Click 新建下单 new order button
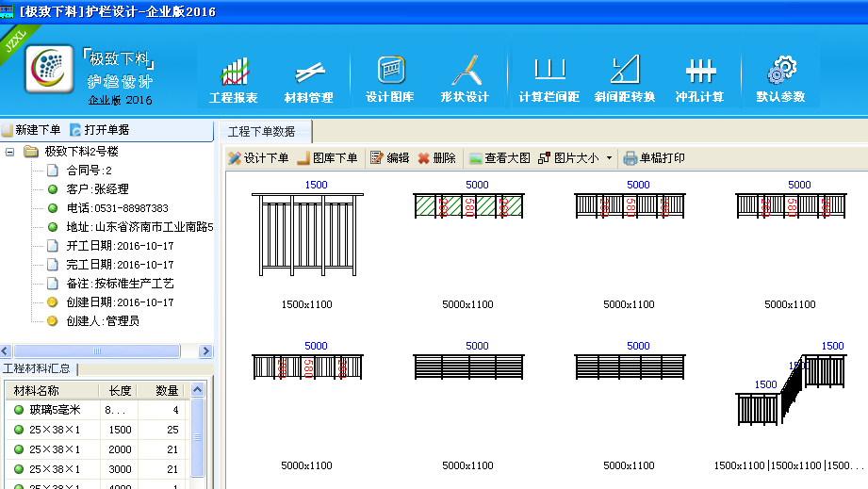868x489 pixels. pyautogui.click(x=31, y=130)
